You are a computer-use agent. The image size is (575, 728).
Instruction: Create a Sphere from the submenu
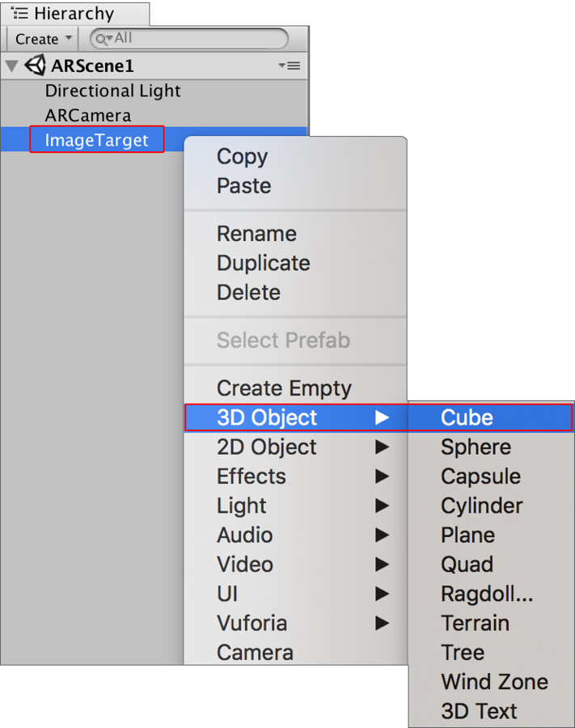pos(491,447)
